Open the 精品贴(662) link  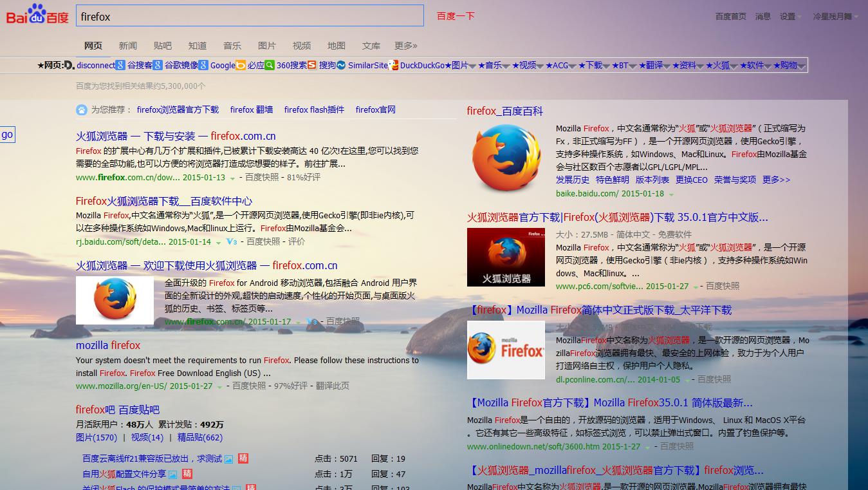200,438
